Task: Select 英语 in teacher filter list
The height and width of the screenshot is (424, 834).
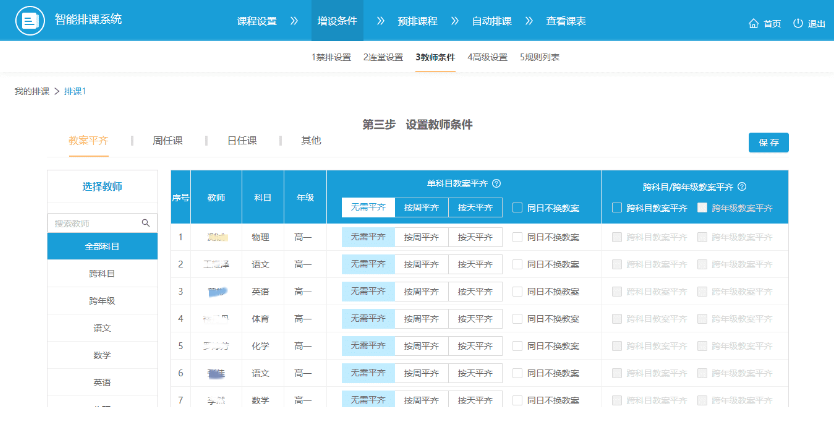Action: click(x=102, y=382)
